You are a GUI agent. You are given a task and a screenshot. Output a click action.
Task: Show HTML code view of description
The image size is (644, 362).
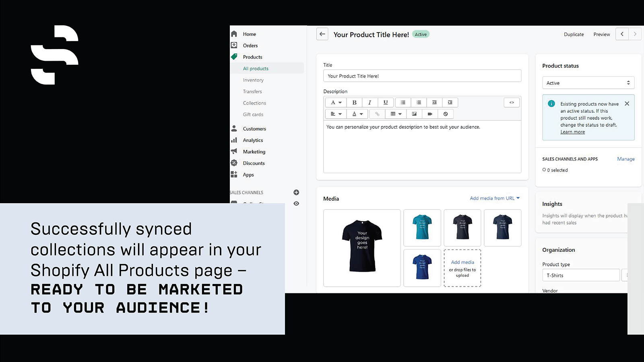(512, 103)
